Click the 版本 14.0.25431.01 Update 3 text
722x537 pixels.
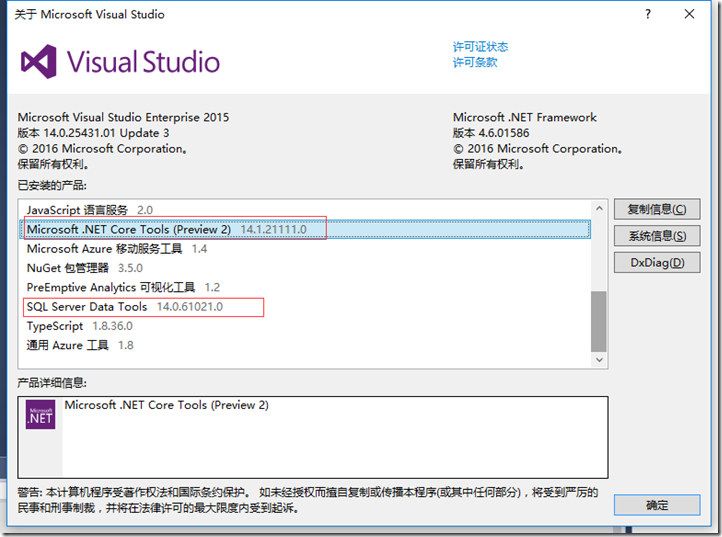coord(93,133)
